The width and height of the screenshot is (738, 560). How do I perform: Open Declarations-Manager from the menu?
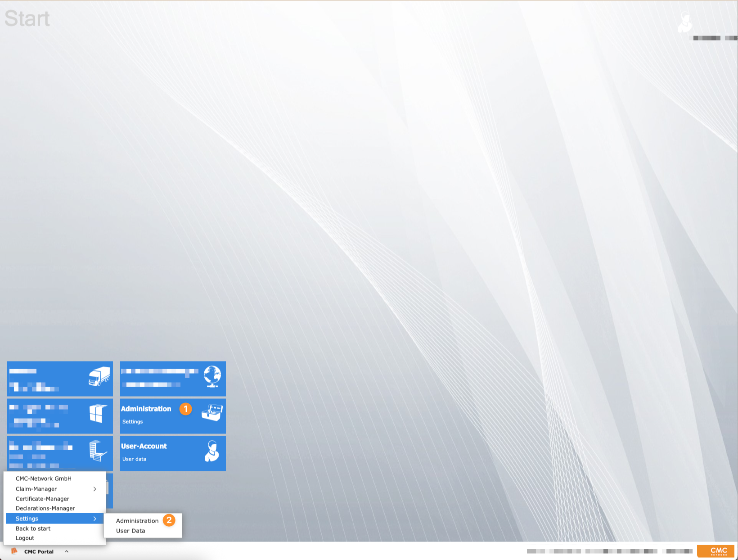(x=45, y=508)
